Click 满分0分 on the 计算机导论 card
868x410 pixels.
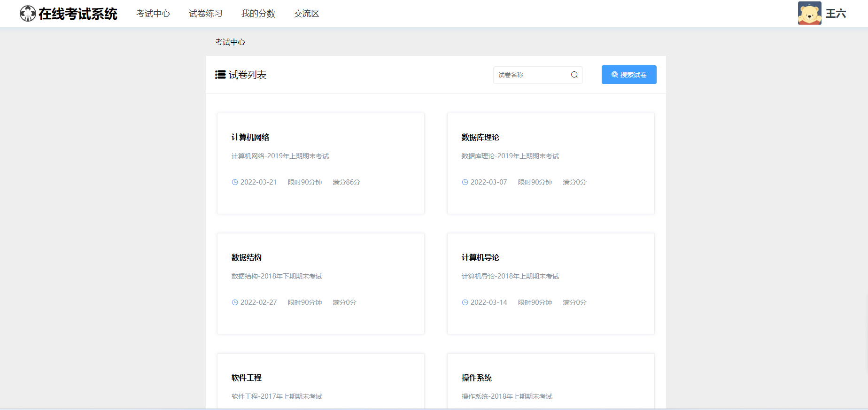click(575, 302)
